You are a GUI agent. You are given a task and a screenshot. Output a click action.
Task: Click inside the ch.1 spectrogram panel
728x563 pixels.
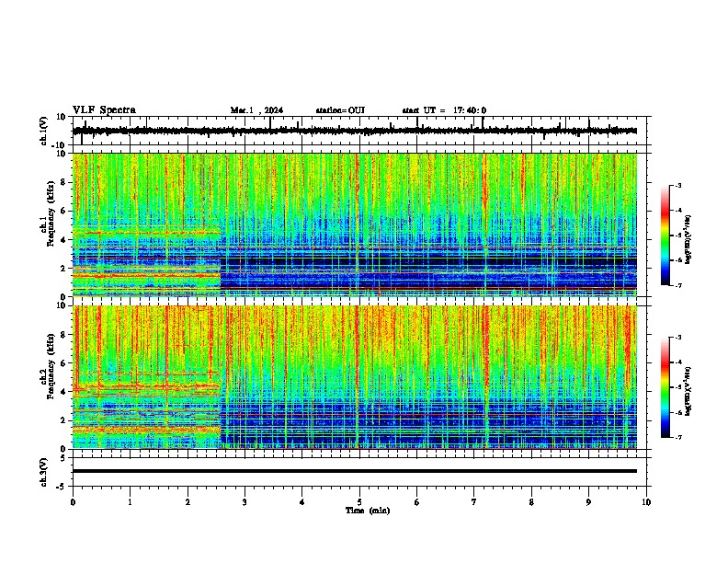click(355, 224)
